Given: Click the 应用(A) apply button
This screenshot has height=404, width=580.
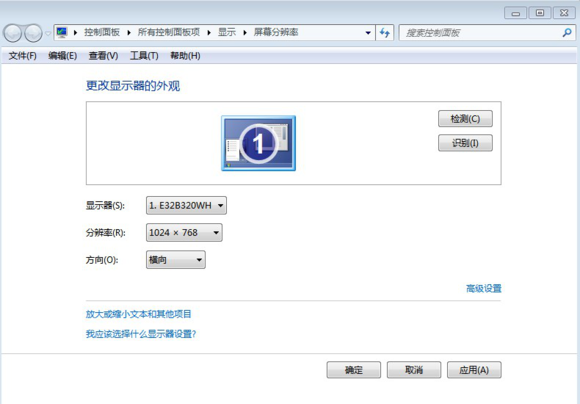Looking at the screenshot, I should coord(474,370).
